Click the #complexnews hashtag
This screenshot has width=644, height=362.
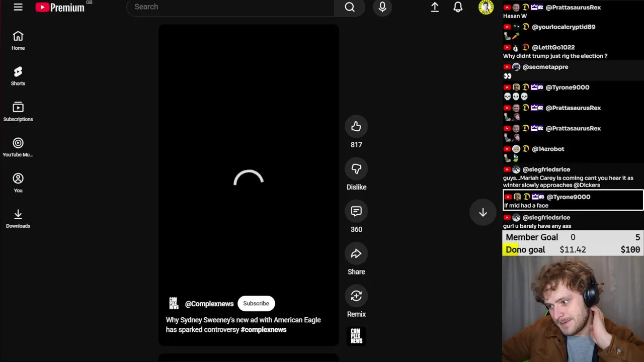[264, 330]
